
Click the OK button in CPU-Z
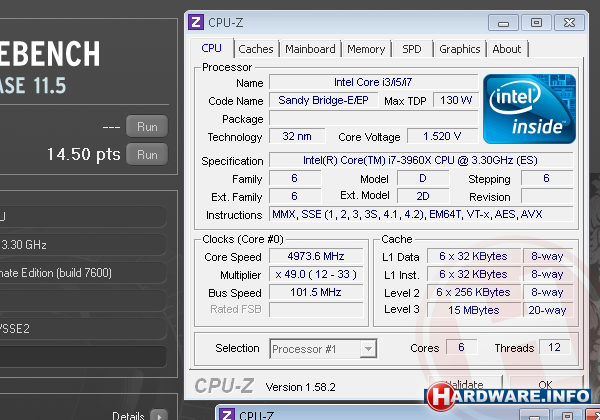pyautogui.click(x=546, y=384)
